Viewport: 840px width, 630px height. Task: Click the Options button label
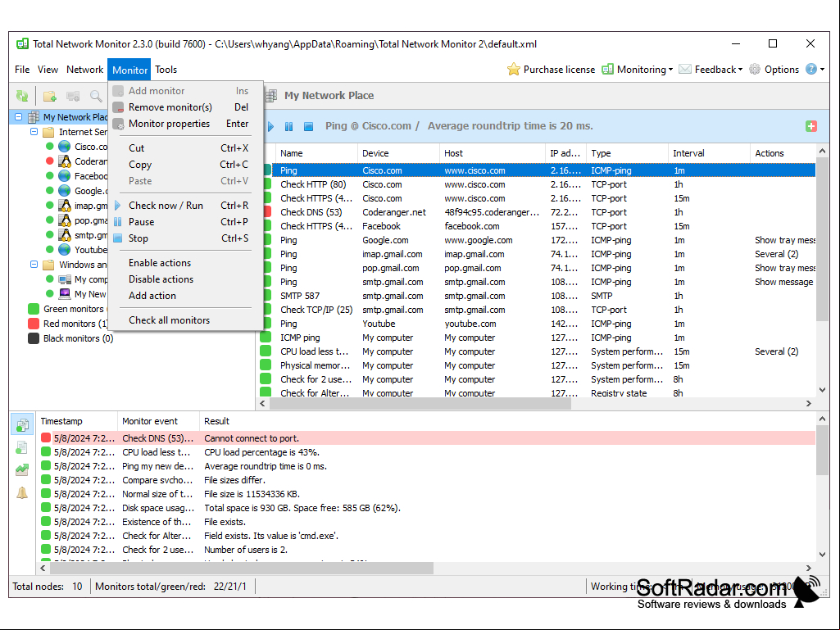tap(782, 70)
